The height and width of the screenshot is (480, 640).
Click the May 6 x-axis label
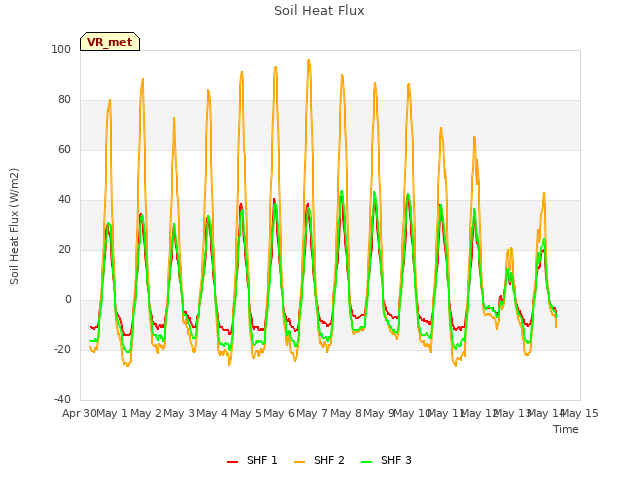point(279,413)
